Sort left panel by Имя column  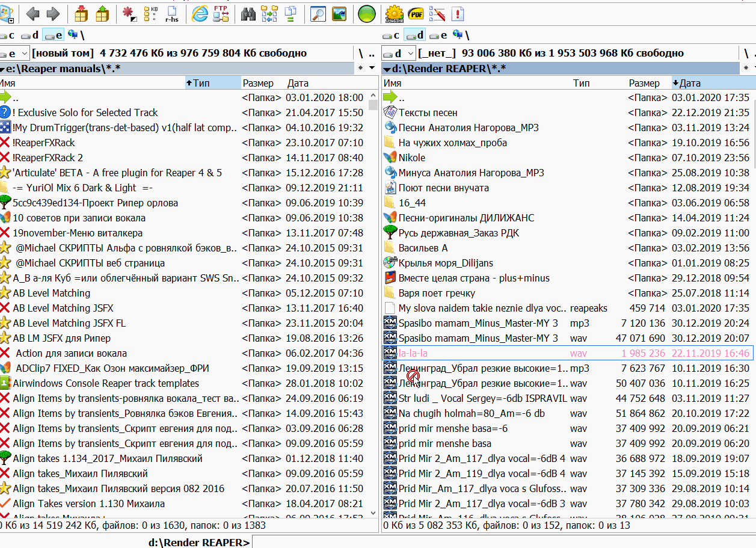click(x=93, y=83)
